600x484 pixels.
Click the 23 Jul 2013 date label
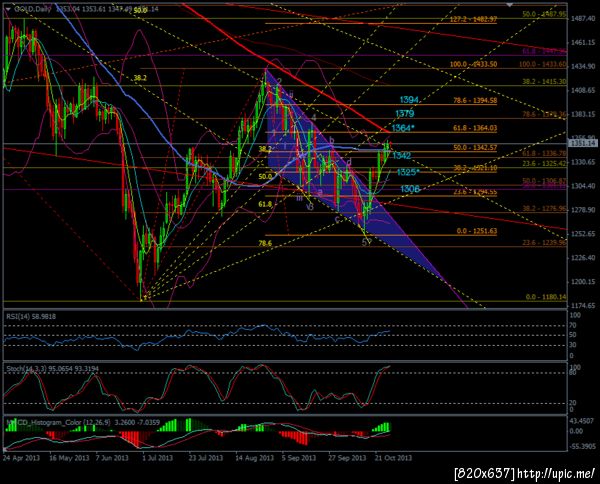(205, 458)
